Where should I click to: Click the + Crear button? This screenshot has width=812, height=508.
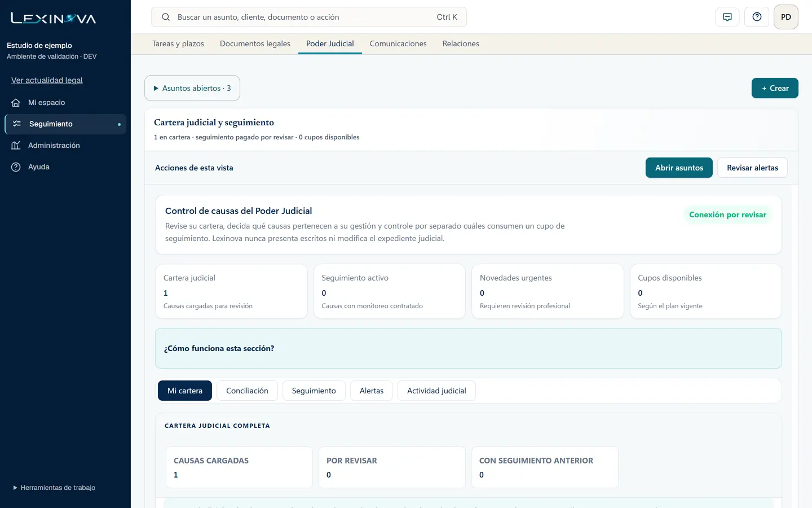775,88
